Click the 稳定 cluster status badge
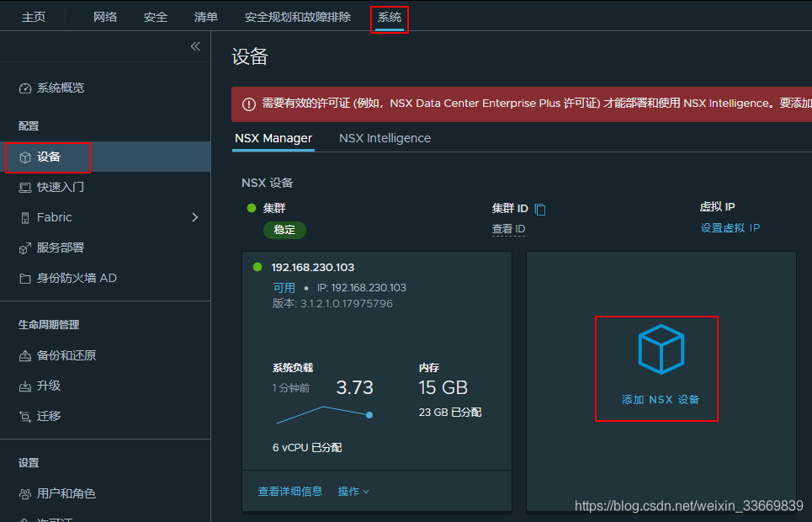Viewport: 812px width, 522px height. [x=284, y=230]
